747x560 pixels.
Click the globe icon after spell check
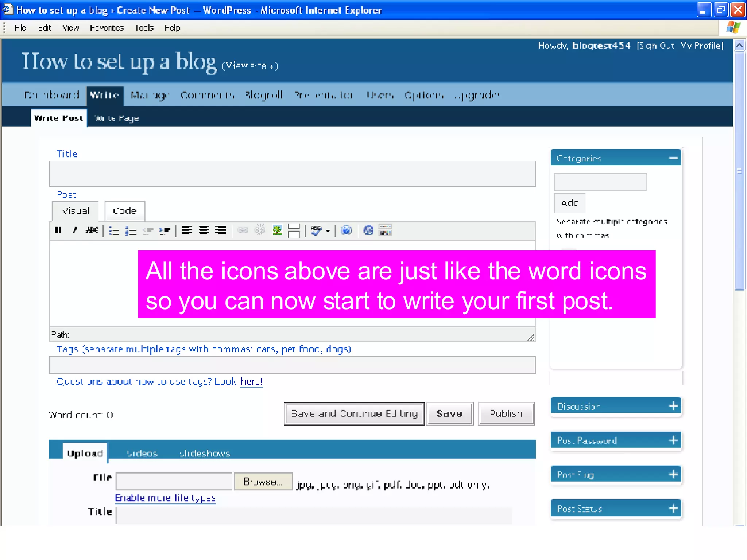(346, 230)
